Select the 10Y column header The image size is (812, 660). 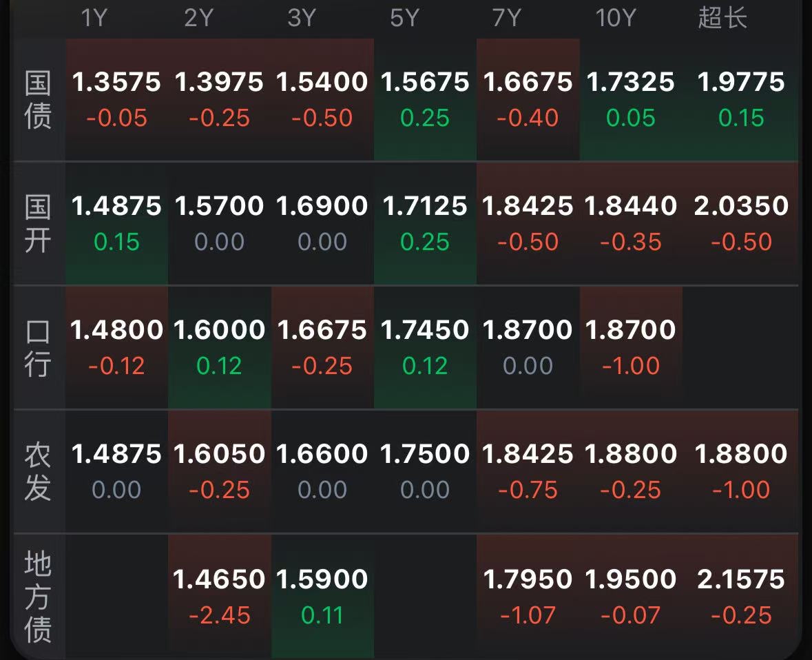(615, 18)
